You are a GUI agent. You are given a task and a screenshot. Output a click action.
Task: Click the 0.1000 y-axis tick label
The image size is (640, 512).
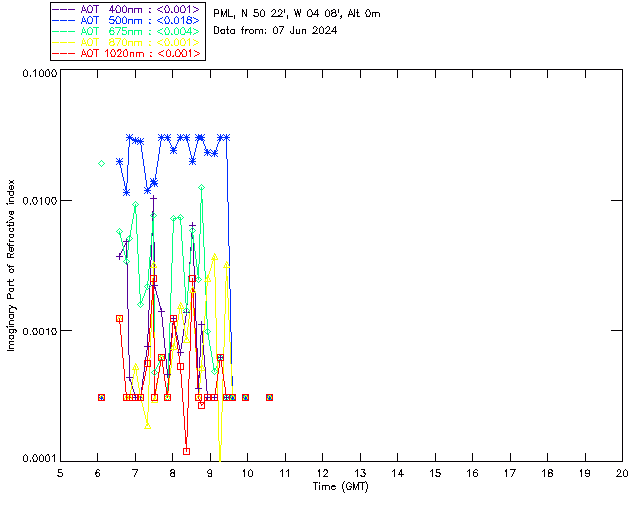(x=37, y=75)
